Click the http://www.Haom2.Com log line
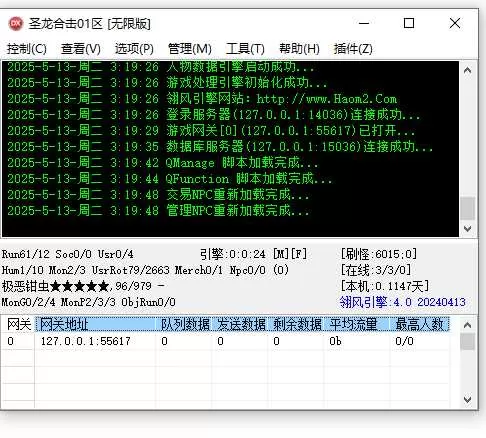 [x=202, y=99]
